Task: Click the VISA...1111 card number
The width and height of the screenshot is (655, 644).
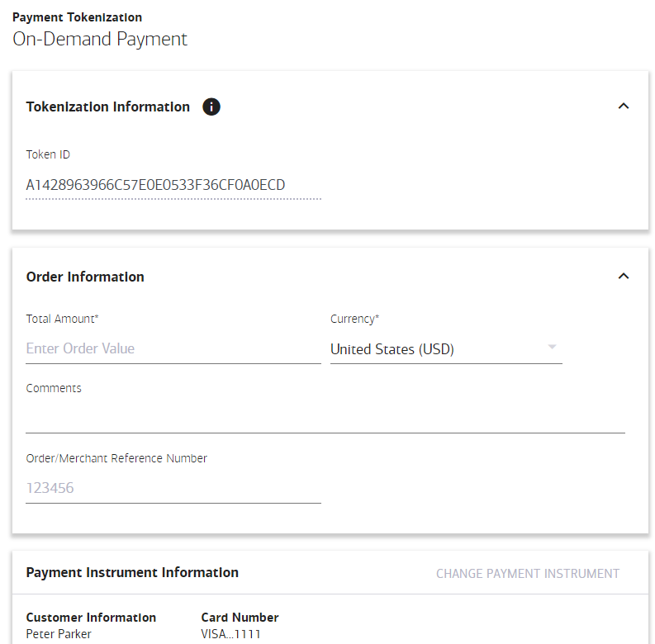Action: [231, 634]
